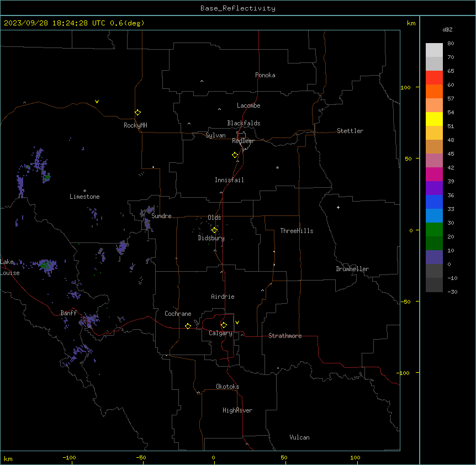476x465 pixels.
Task: Click the 0 dBZ slate-blue legend swatch
Action: coord(434,257)
